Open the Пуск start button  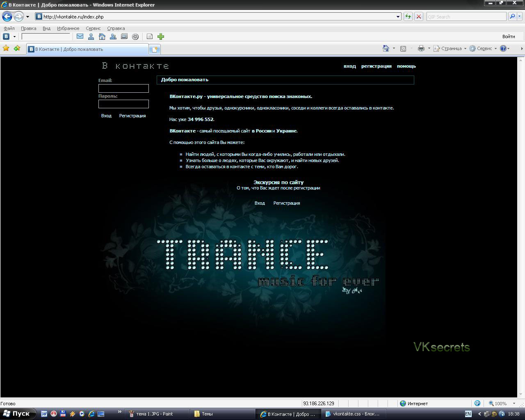click(18, 413)
